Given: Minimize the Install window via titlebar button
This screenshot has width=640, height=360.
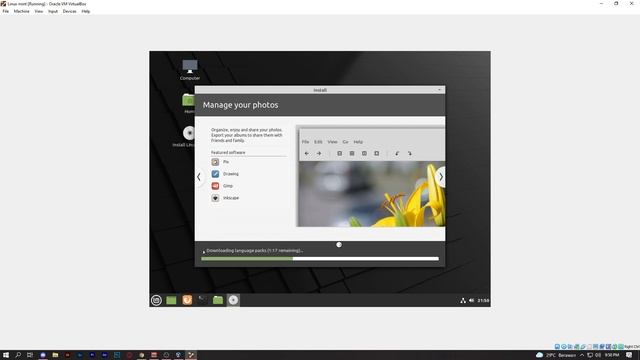Looking at the screenshot, I should point(439,90).
